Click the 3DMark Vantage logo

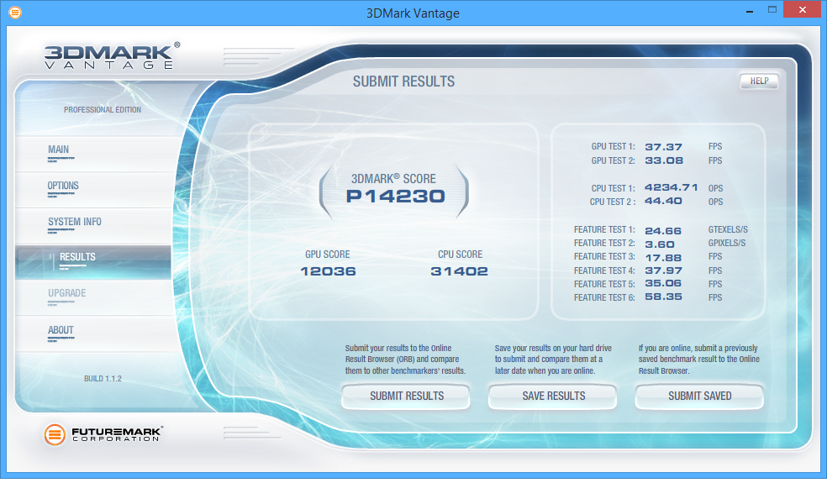pyautogui.click(x=112, y=56)
